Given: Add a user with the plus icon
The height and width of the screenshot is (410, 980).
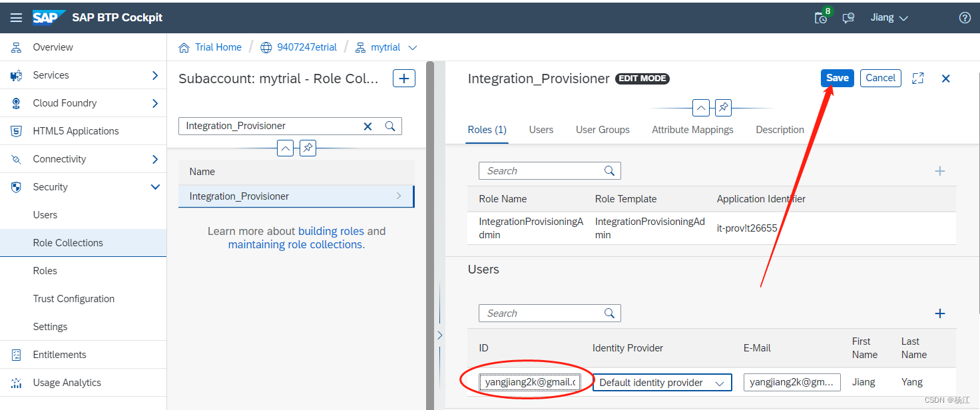Looking at the screenshot, I should point(939,313).
